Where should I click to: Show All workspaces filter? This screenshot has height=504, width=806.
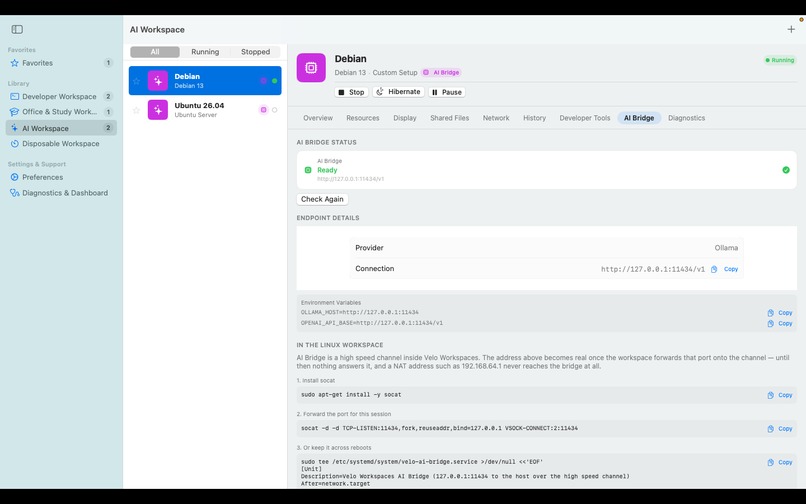click(x=155, y=52)
